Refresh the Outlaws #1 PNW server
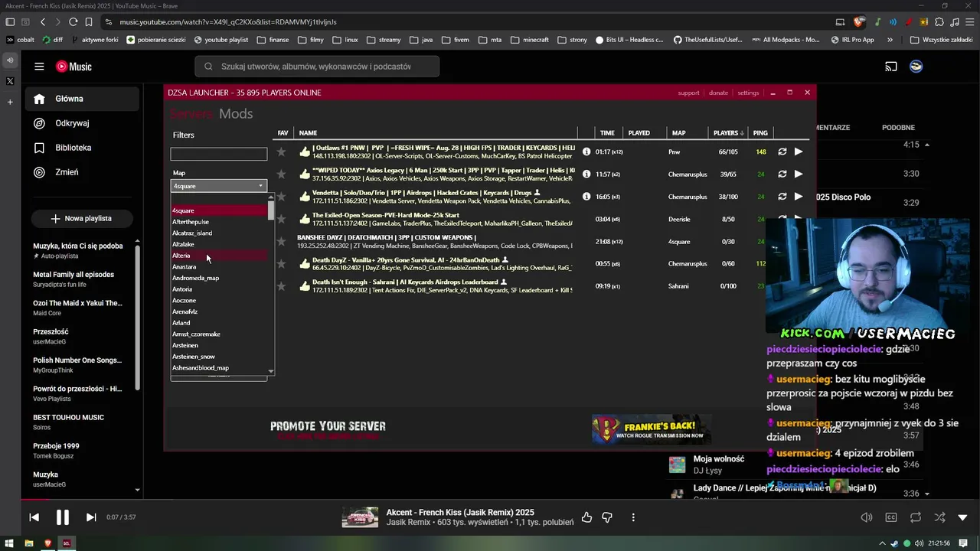This screenshot has width=980, height=551. [x=782, y=152]
